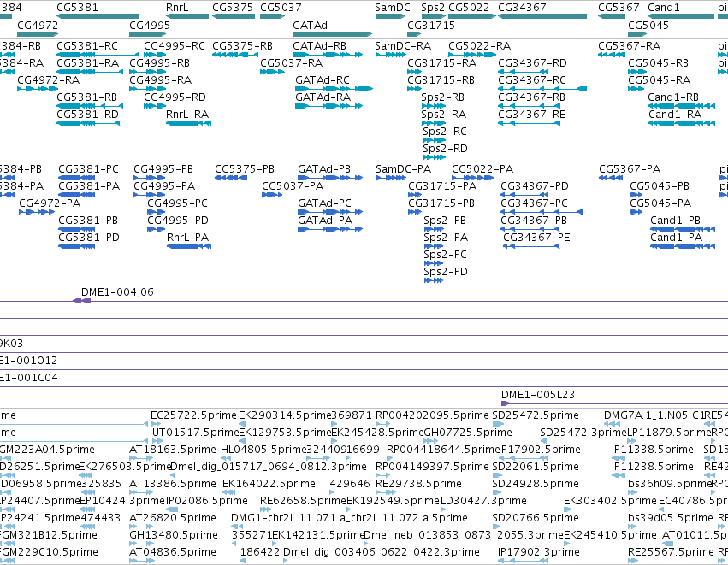Select the SamDC gene label

pyautogui.click(x=393, y=8)
